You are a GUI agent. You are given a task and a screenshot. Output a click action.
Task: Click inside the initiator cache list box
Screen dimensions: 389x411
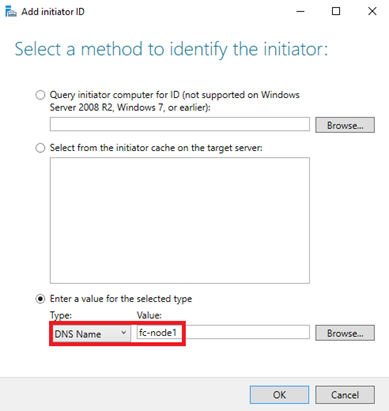(x=180, y=220)
